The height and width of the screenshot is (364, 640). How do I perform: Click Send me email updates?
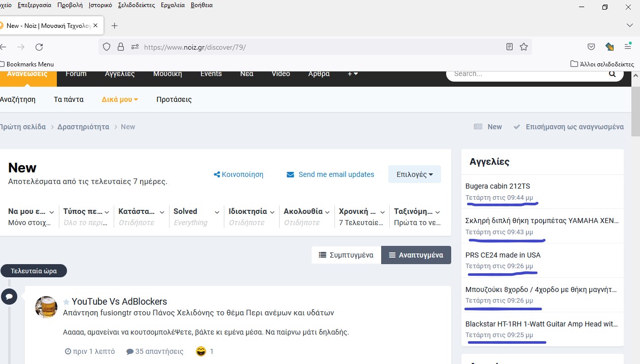(x=330, y=174)
